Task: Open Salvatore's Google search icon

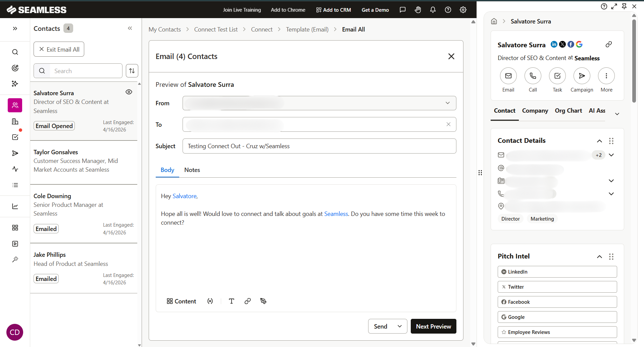Action: point(579,44)
